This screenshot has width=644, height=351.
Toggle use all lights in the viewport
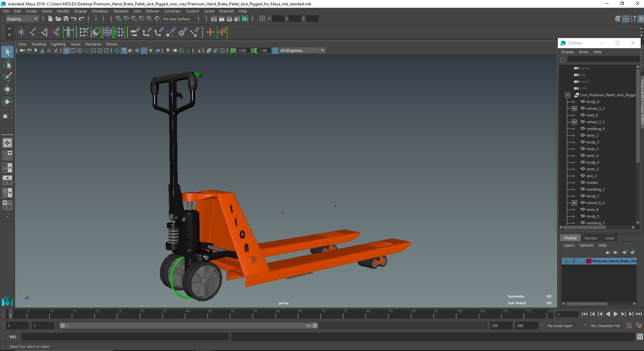coord(151,51)
